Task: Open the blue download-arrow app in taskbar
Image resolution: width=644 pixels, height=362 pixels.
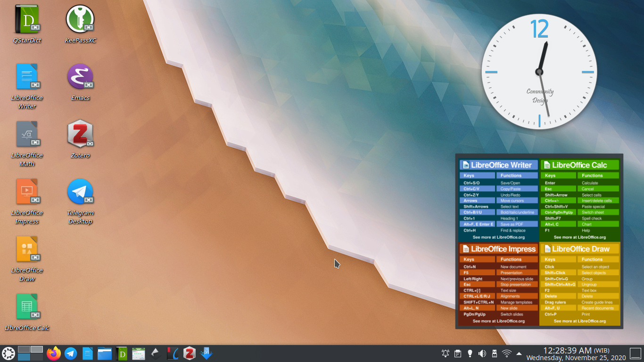Action: (206, 354)
